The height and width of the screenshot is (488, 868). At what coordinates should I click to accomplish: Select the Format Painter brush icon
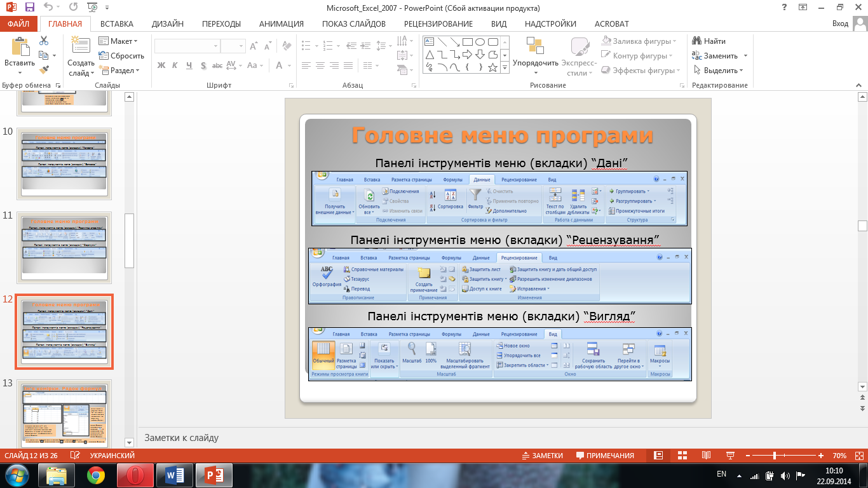pyautogui.click(x=44, y=70)
